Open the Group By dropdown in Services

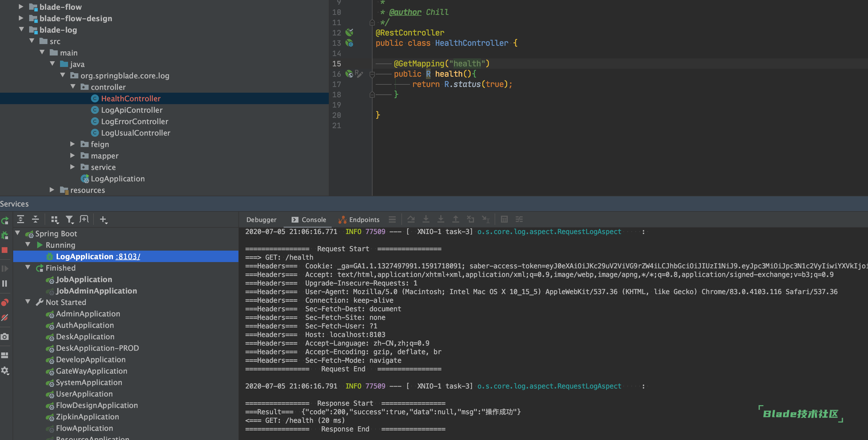55,219
